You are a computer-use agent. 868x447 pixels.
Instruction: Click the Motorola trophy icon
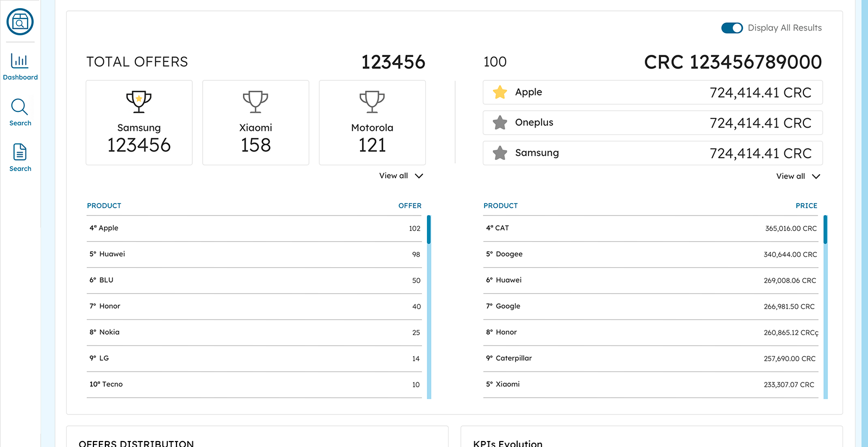coord(372,102)
